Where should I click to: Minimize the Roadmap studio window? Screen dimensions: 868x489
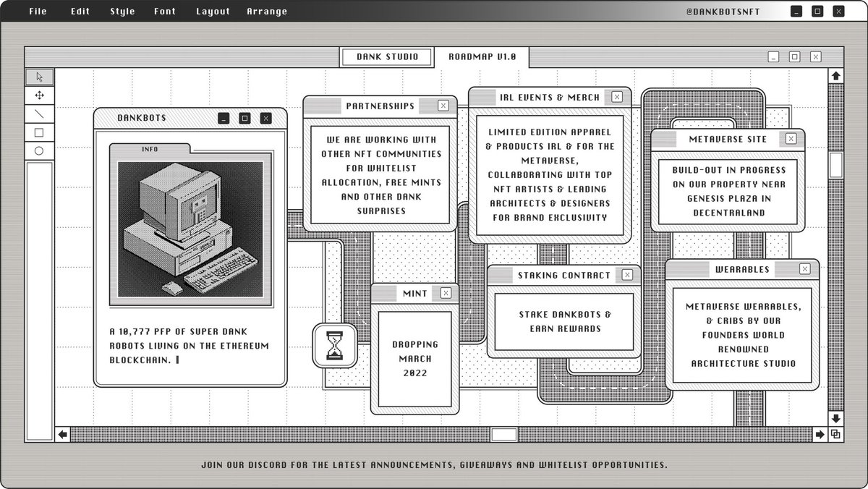[773, 56]
